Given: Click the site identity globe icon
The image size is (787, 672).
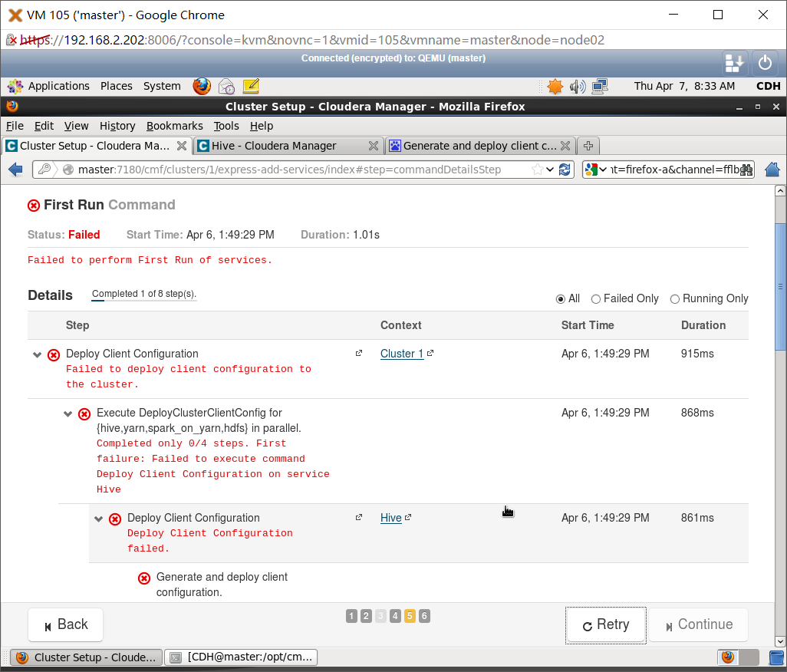Looking at the screenshot, I should point(68,170).
